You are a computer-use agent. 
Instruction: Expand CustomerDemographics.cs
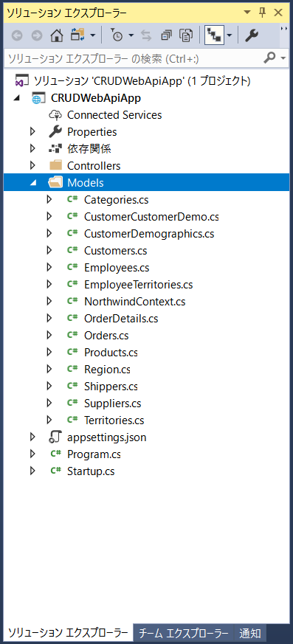pos(49,233)
